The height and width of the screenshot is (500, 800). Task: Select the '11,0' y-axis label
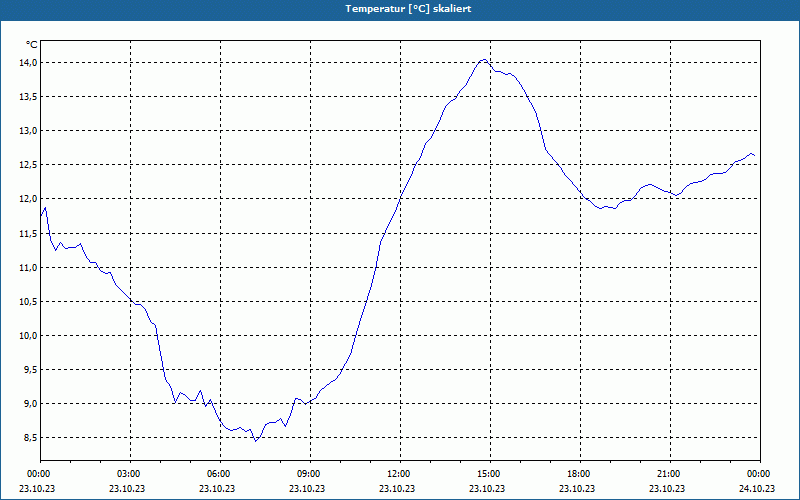pos(29,268)
